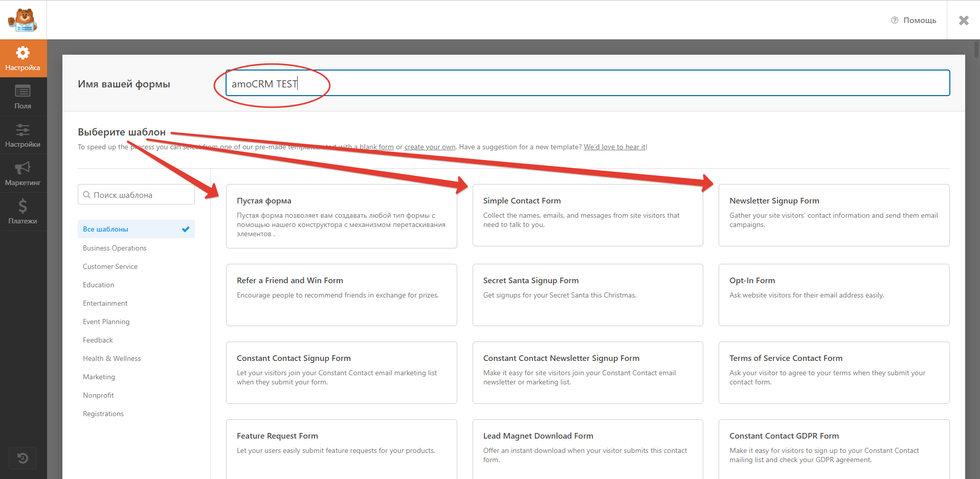Select the Business Operations template category
This screenshot has width=980, height=479.
pos(114,248)
